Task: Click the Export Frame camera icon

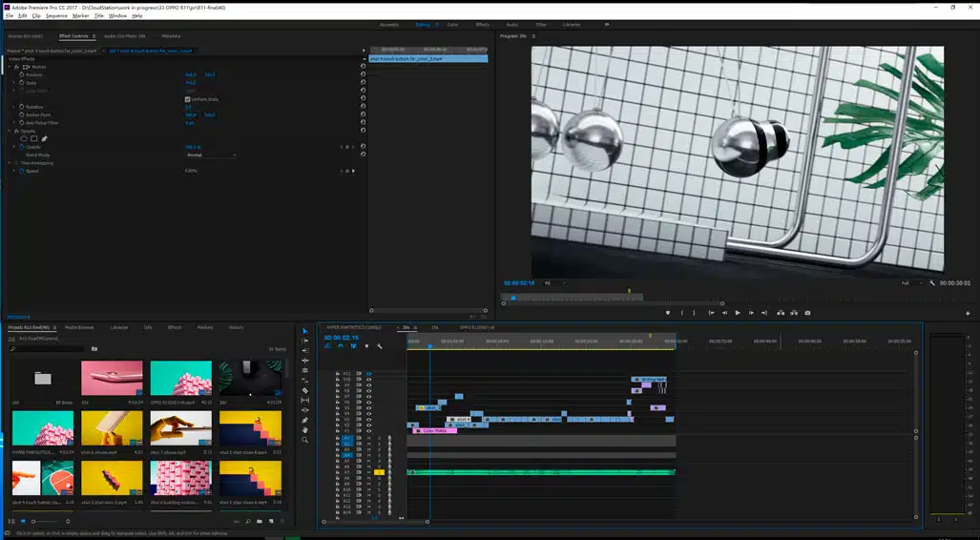Action: (x=807, y=313)
